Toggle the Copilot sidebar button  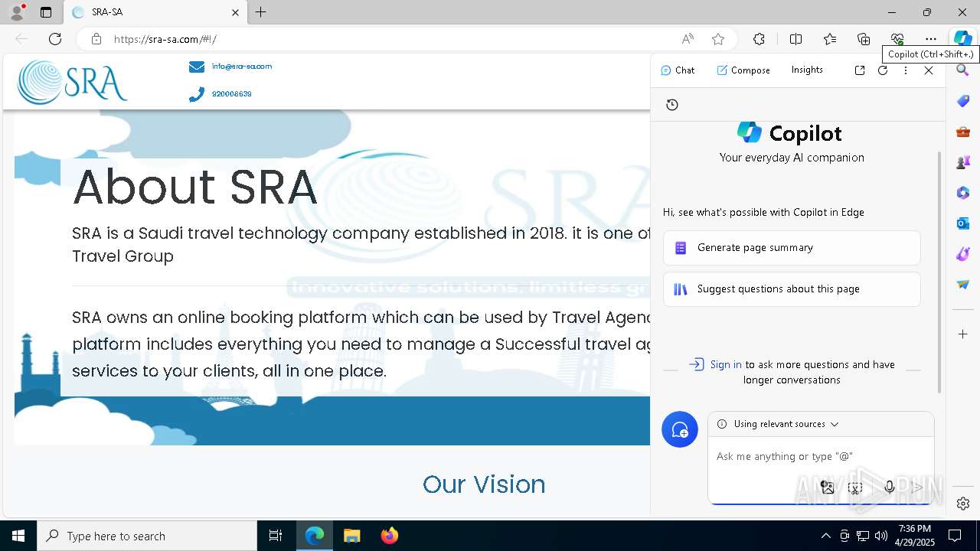(962, 39)
